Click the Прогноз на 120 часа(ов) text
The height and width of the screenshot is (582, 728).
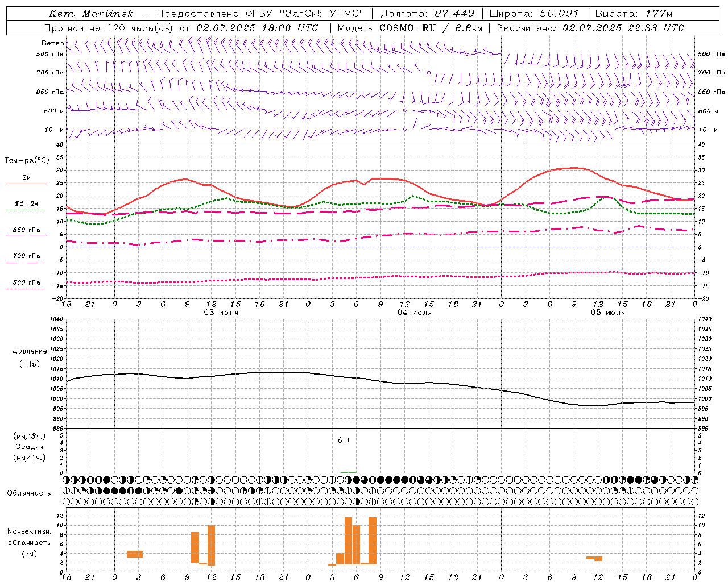coord(109,28)
